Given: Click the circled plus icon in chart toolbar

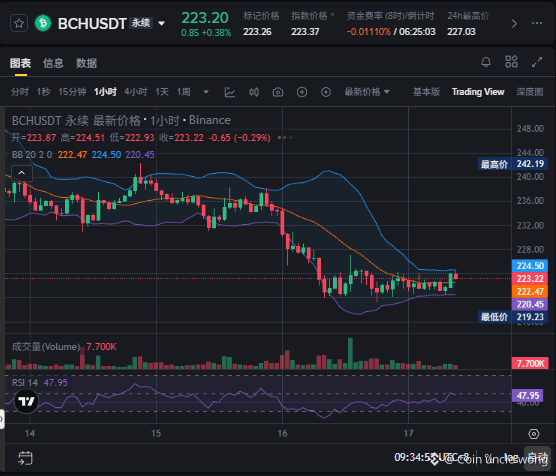Looking at the screenshot, I should [302, 92].
